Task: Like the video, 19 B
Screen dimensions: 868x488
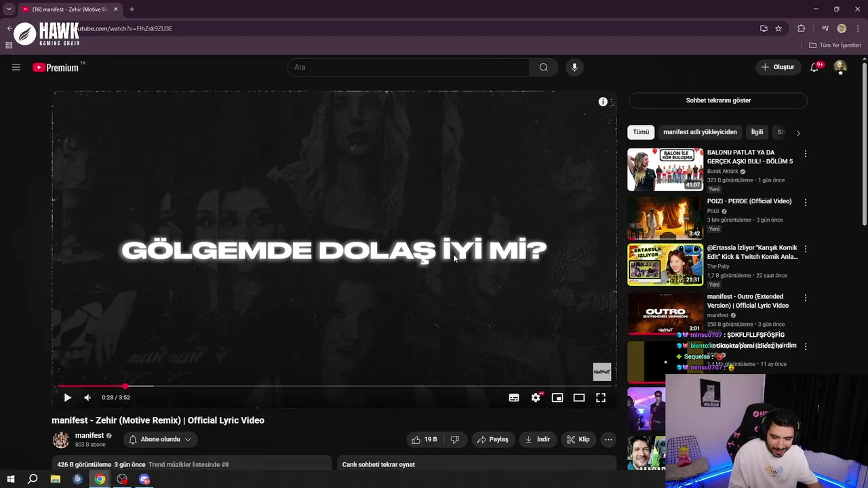Action: (x=424, y=439)
